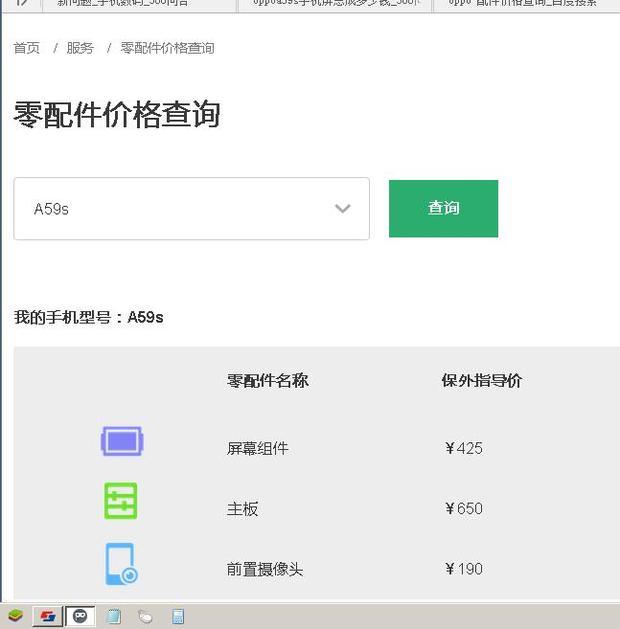Screen dimensions: 620x629
Task: Open the Notepad taskbar icon
Action: click(x=113, y=617)
